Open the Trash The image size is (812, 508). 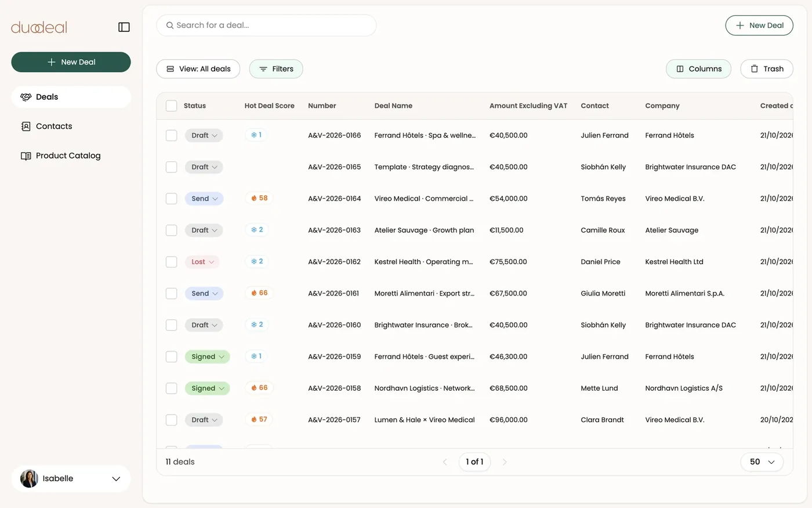click(x=767, y=69)
